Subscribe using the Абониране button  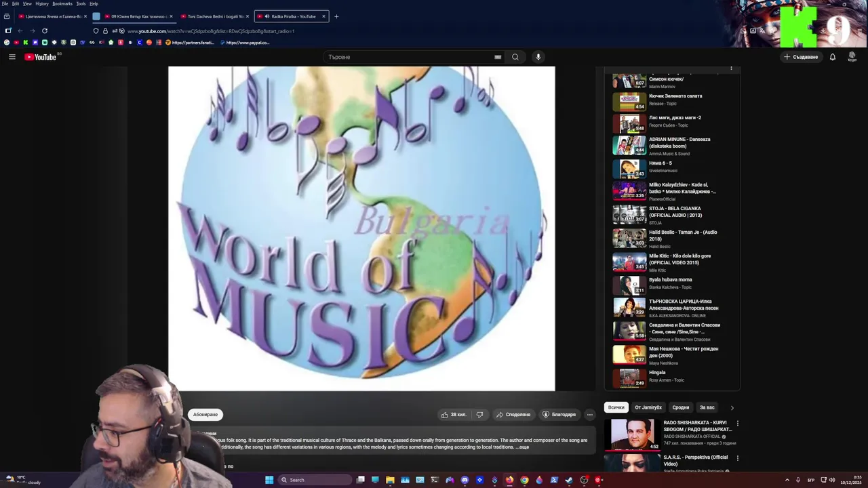205,415
